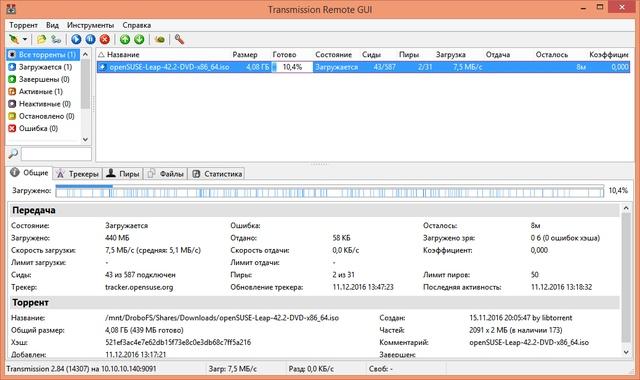The image size is (640, 380).
Task: Click tracker.opensuse.org value
Action: pos(139,287)
